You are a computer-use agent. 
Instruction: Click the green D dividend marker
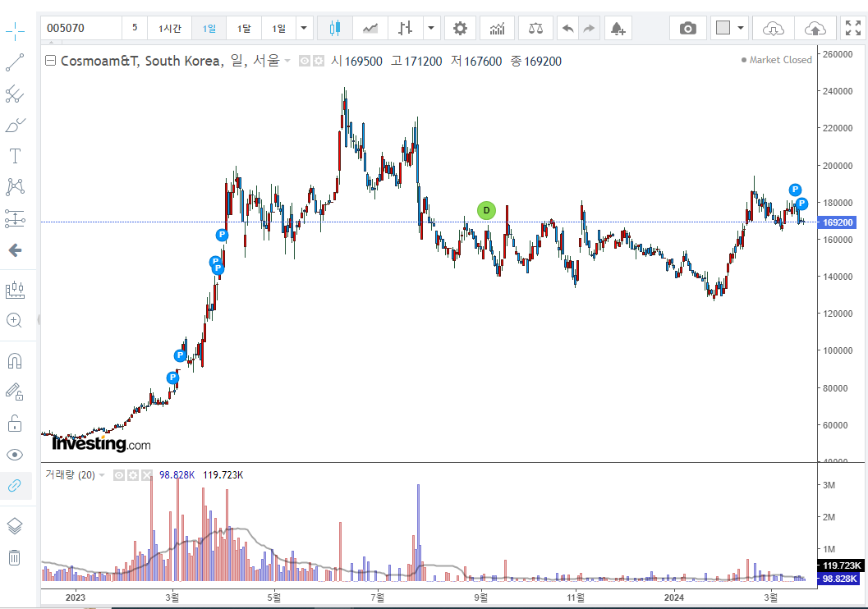pyautogui.click(x=487, y=210)
